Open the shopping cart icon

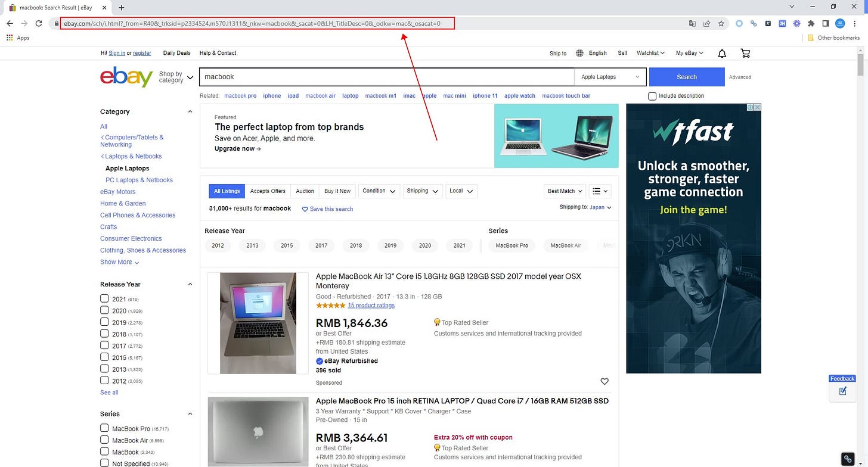point(745,53)
